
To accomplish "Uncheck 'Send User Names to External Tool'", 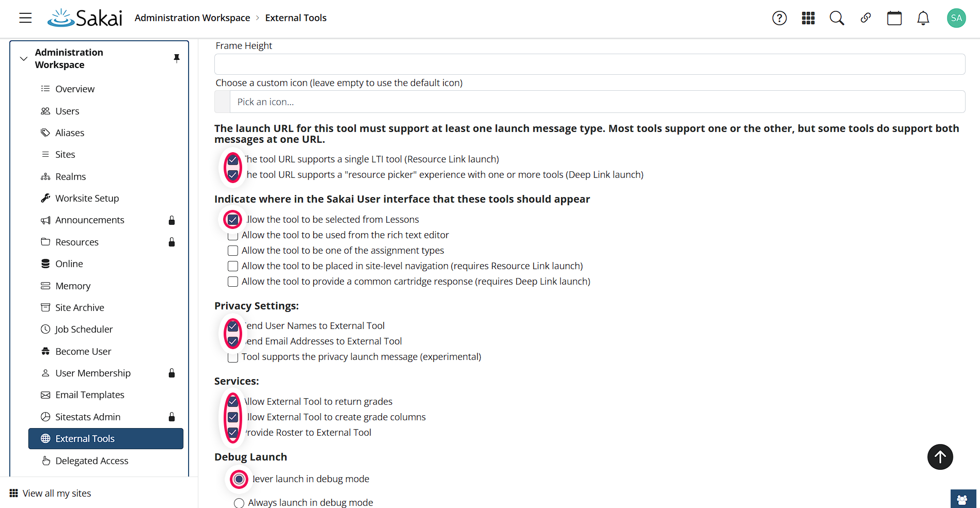I will click(232, 326).
